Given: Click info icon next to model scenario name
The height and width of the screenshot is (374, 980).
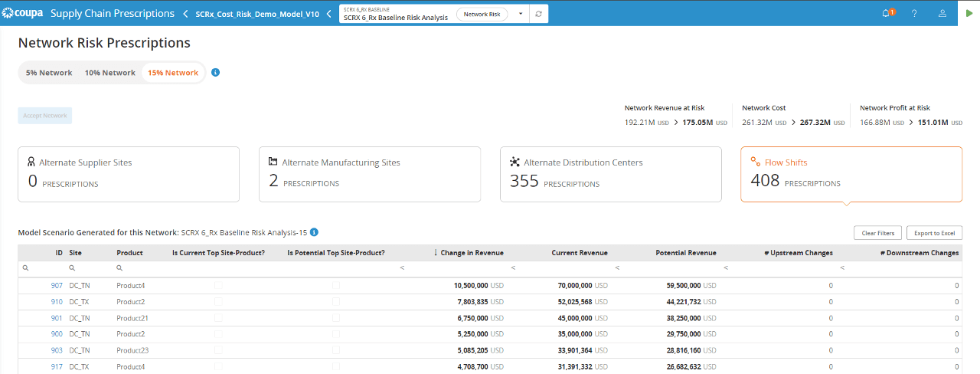Looking at the screenshot, I should (314, 232).
